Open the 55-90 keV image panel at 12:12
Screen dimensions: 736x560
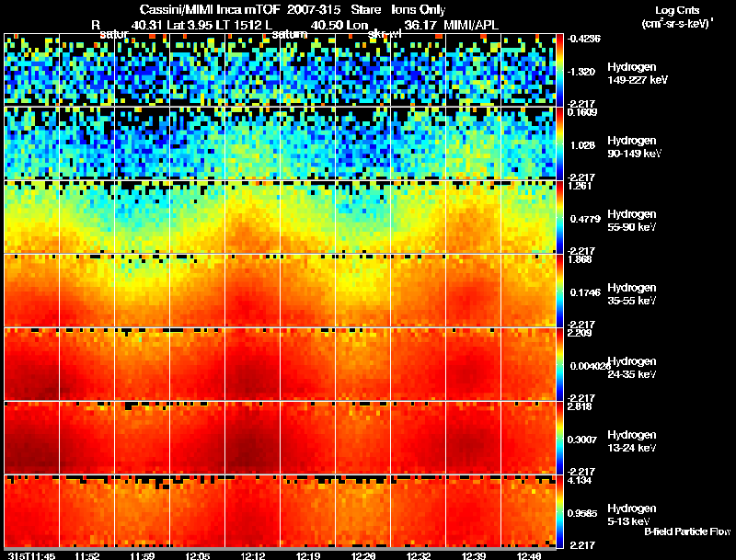pyautogui.click(x=252, y=217)
